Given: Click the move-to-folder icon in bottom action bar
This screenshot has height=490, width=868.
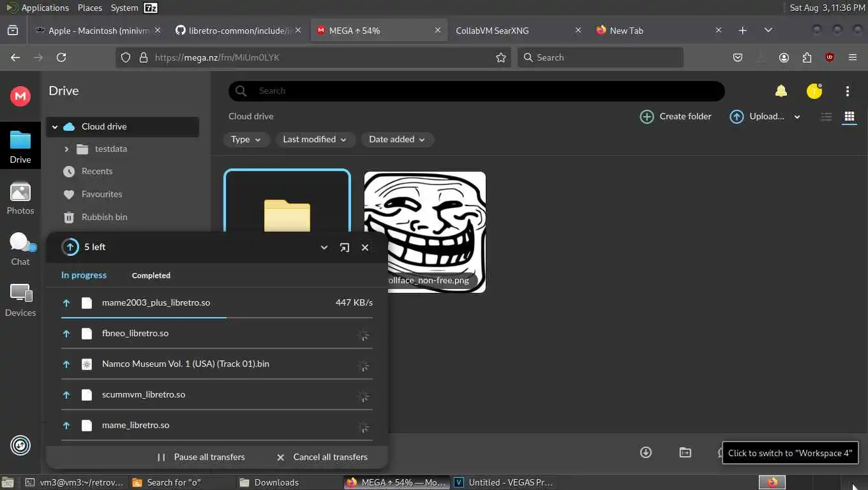Looking at the screenshot, I should coord(685,452).
